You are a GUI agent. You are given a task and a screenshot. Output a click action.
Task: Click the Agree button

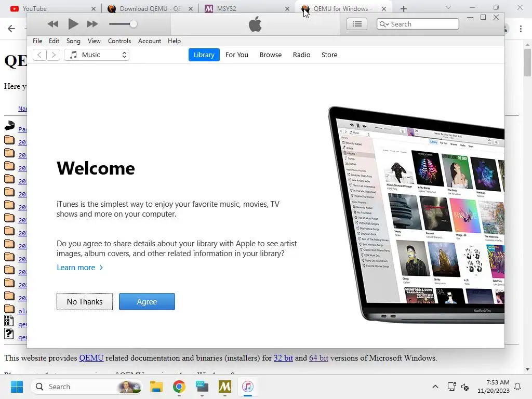point(147,302)
